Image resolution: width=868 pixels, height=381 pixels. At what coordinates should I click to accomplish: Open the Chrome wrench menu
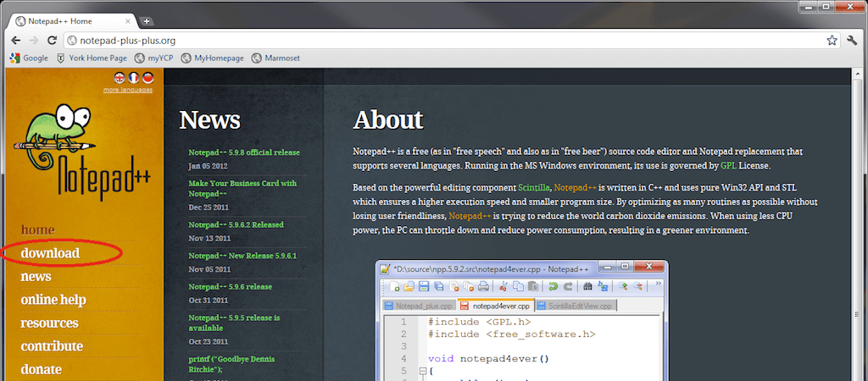point(852,41)
